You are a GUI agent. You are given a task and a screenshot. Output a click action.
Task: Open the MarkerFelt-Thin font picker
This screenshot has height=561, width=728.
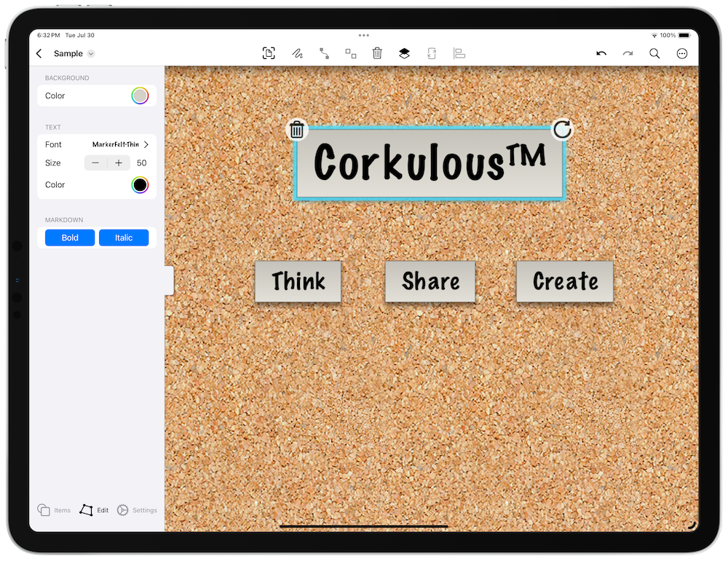pyautogui.click(x=120, y=144)
